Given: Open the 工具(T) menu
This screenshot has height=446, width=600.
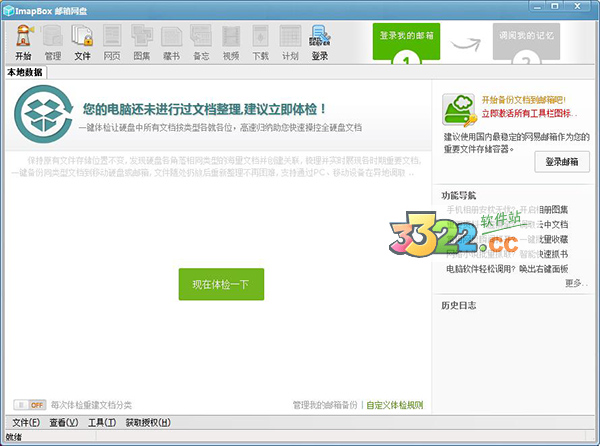Looking at the screenshot, I should pos(102,423).
